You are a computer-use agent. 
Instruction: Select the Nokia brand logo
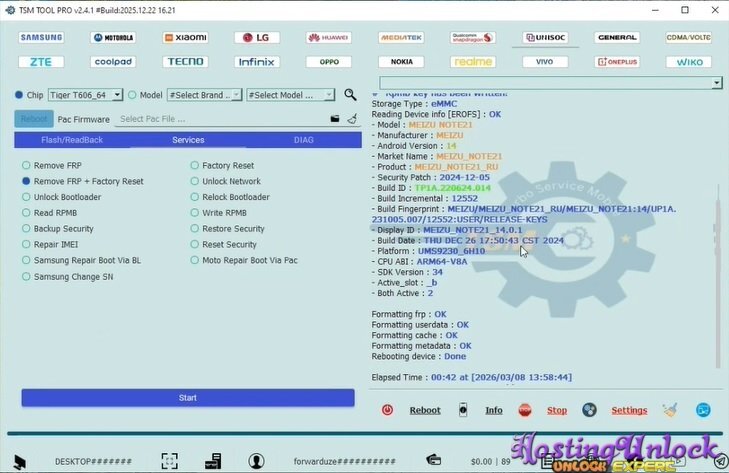point(401,62)
